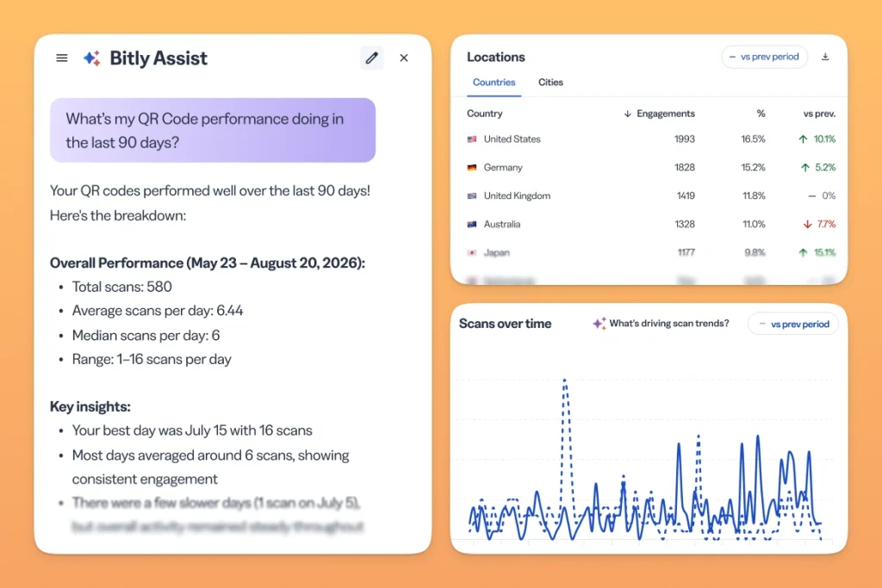Select the Japan row
882x588 pixels.
651,252
